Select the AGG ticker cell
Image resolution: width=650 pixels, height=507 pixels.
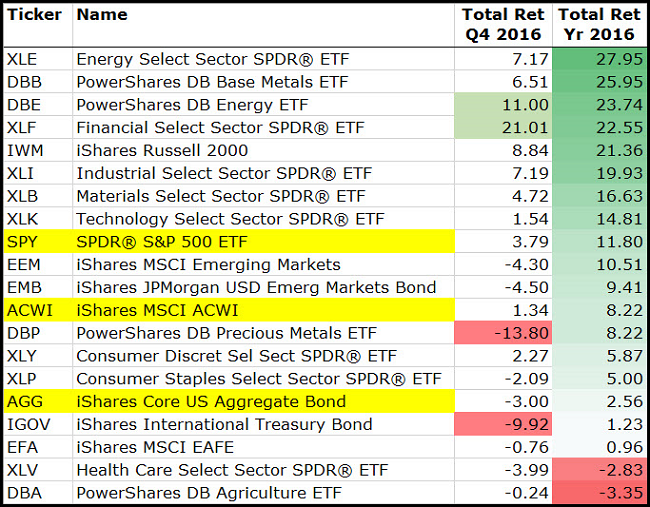tap(38, 402)
